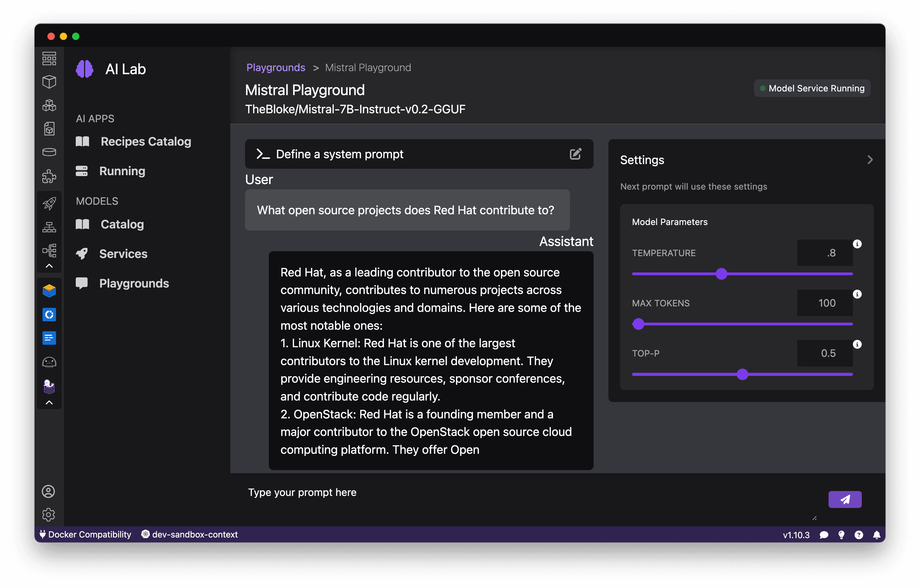Open the help question mark icon
Screen dimensions: 920x588
click(859, 535)
